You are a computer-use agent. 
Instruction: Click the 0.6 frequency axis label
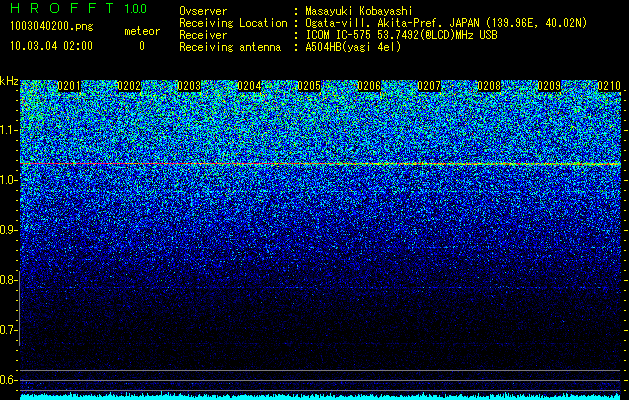8,380
